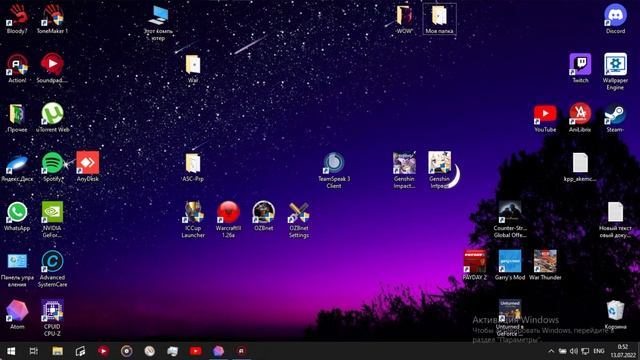Launch the DZBnet desktop shortcut

(263, 216)
